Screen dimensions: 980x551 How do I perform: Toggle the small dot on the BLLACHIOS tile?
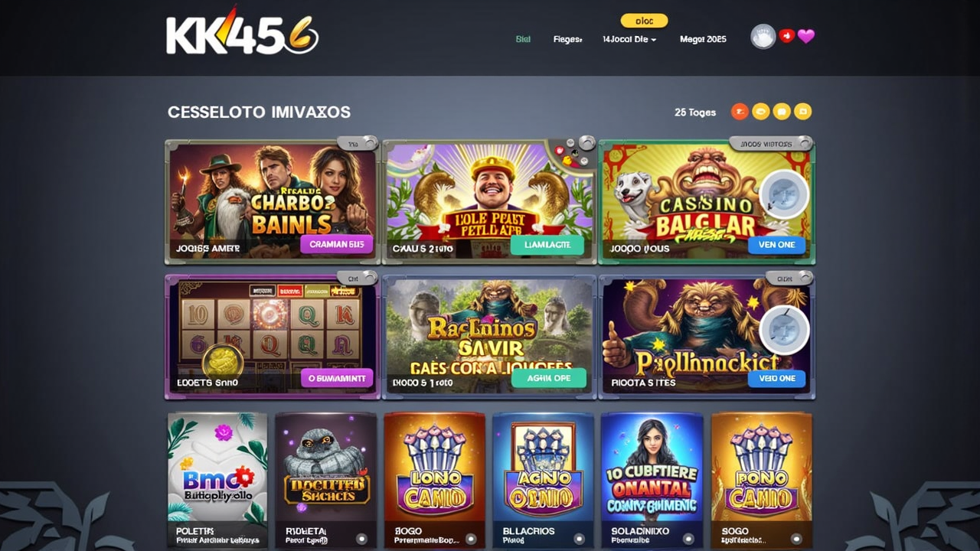(580, 538)
